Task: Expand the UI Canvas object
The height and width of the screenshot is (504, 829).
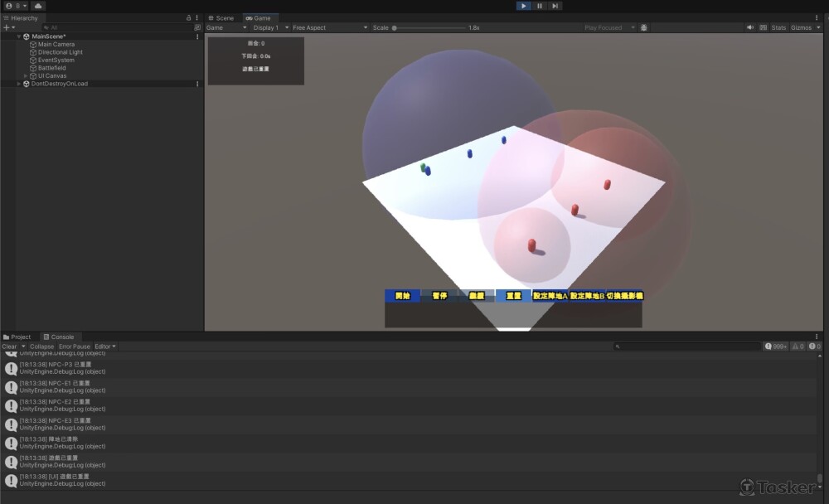Action: tap(26, 75)
